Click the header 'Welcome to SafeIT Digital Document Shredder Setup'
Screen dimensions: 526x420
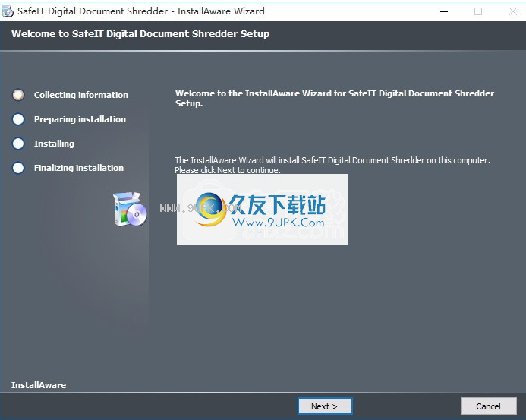click(x=140, y=34)
